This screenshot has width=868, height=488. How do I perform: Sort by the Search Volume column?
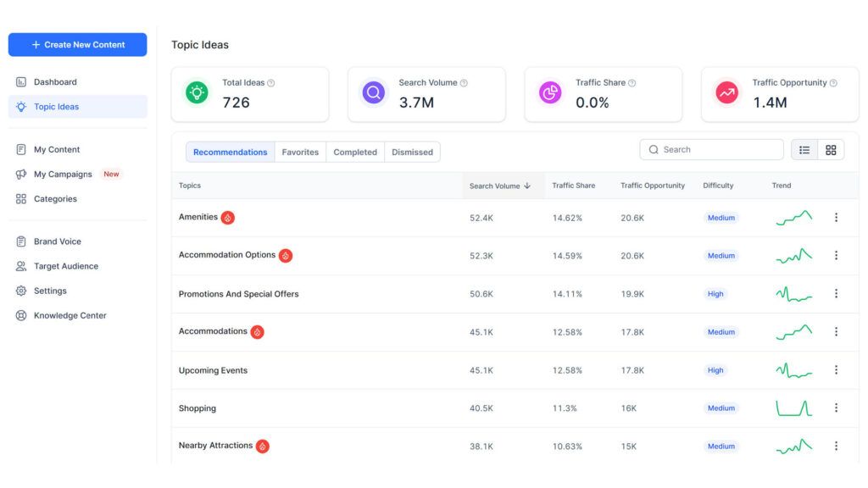pyautogui.click(x=500, y=186)
